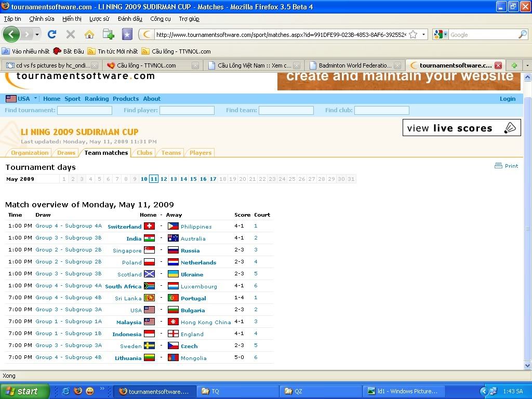Screen dimensions: 532x399
Task: Click the Find club input field
Action: (382, 110)
